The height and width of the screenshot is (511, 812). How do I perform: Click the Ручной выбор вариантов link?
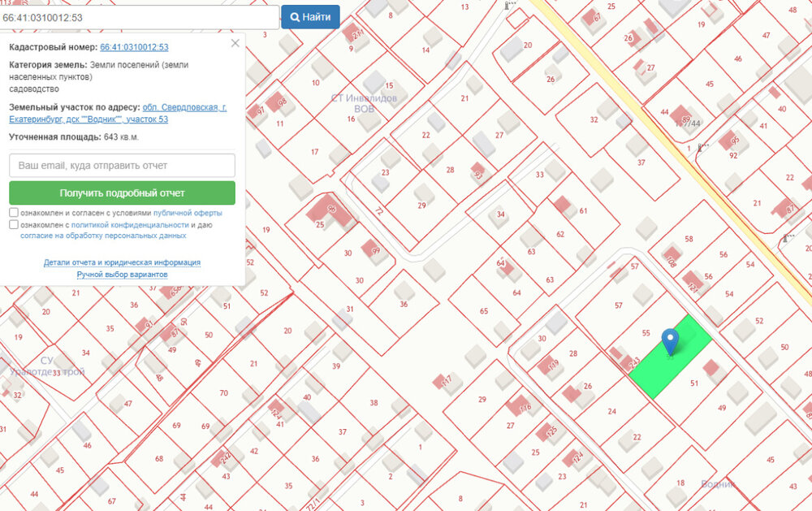tap(123, 274)
